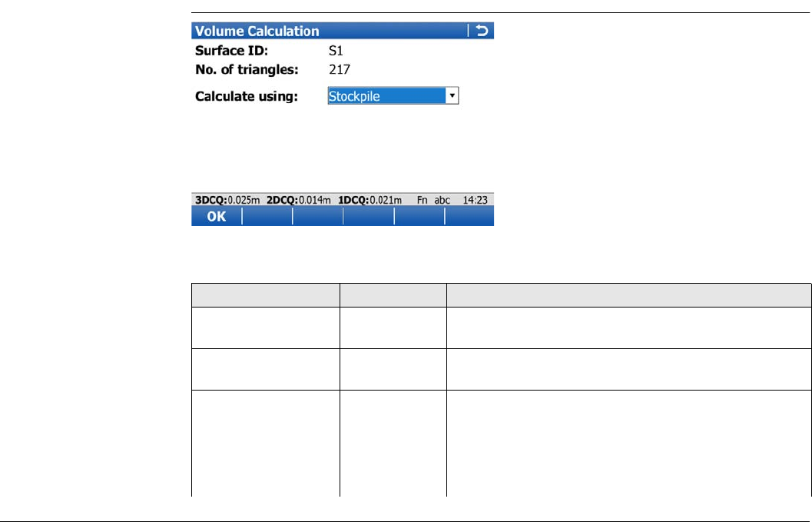Click the triangle count value 217
The width and height of the screenshot is (812, 522).
(340, 69)
